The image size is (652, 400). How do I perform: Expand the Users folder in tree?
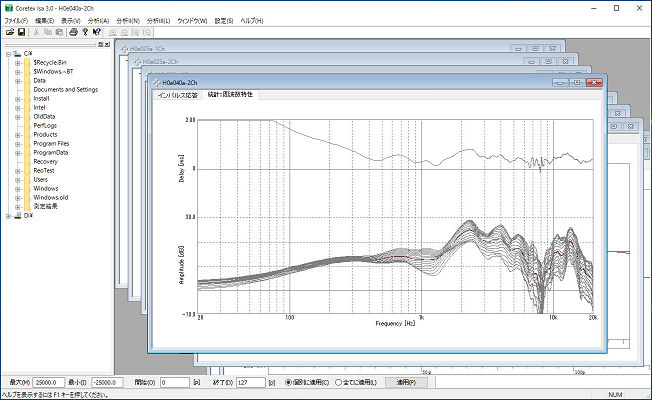[17, 180]
